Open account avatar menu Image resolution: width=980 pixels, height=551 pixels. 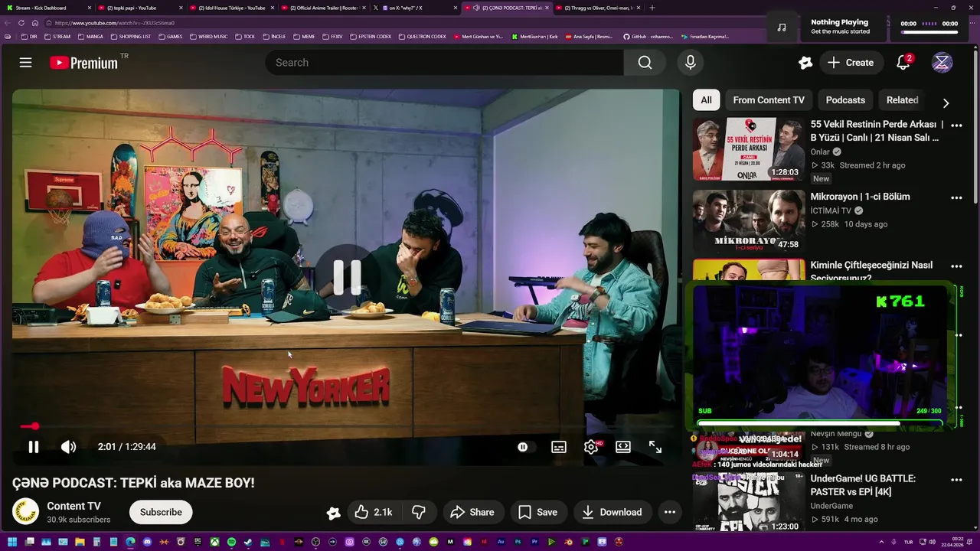click(x=942, y=63)
